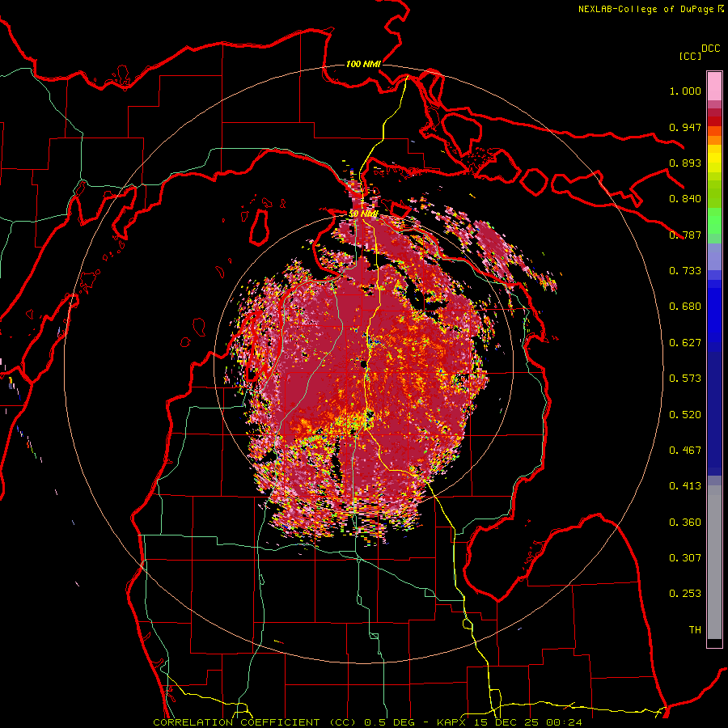Select the 0.520 legend value
This screenshot has width=728, height=728.
click(x=685, y=415)
